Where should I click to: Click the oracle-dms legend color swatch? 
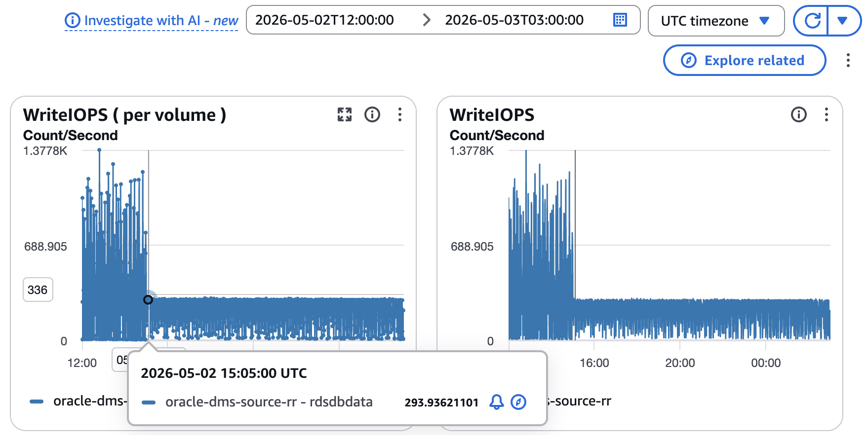pyautogui.click(x=37, y=402)
